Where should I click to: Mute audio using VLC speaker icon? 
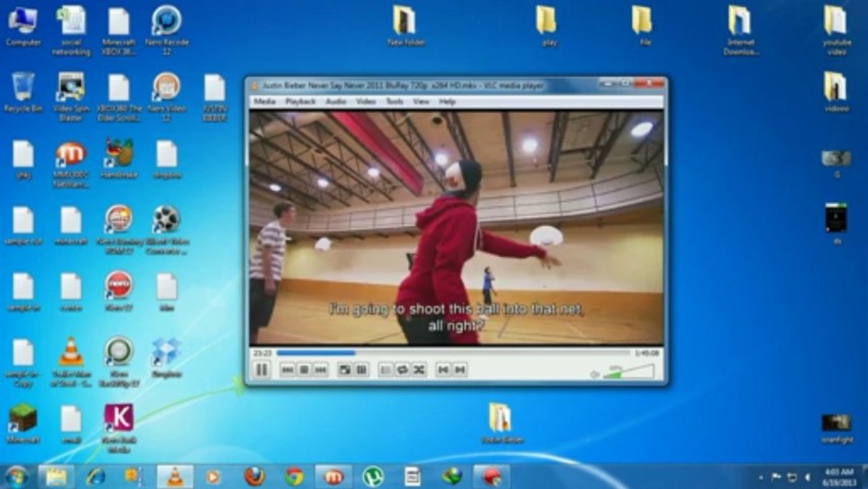595,374
